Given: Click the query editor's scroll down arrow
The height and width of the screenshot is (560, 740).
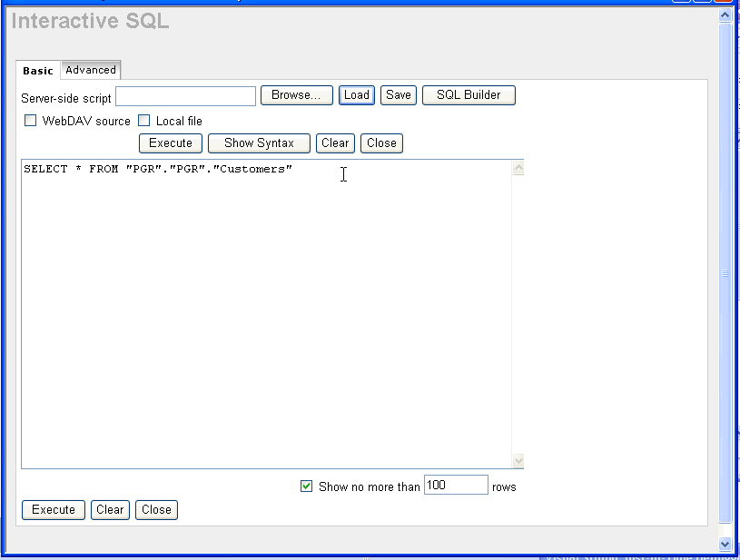Looking at the screenshot, I should tap(518, 460).
